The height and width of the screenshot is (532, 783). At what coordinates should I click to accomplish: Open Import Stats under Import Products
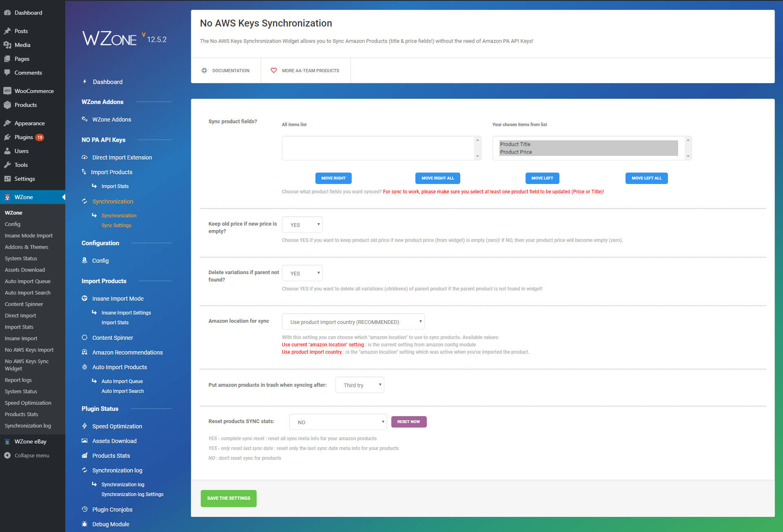tap(115, 186)
